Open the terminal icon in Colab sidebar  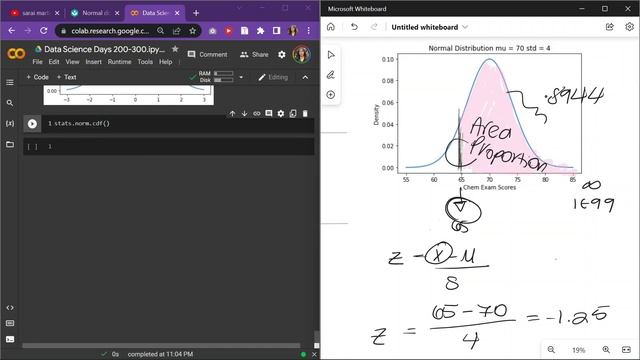click(10, 339)
